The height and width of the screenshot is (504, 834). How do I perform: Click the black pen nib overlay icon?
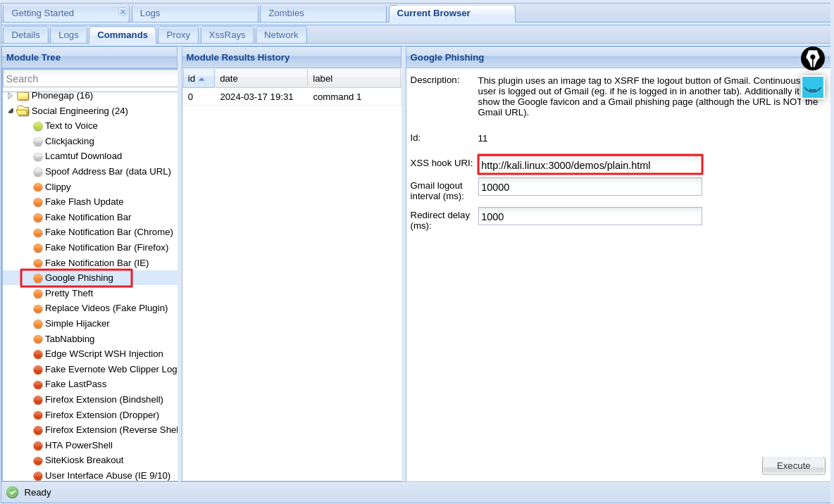point(813,58)
